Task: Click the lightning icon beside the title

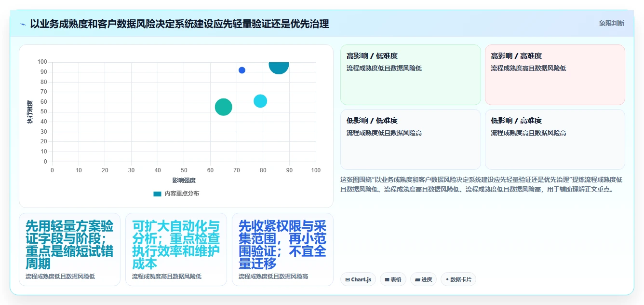Action: click(x=23, y=24)
